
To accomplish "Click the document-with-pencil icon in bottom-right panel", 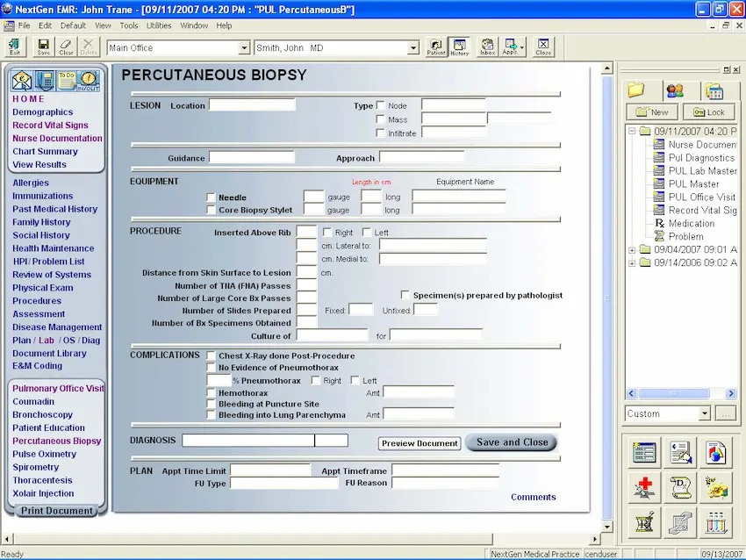I will click(680, 451).
